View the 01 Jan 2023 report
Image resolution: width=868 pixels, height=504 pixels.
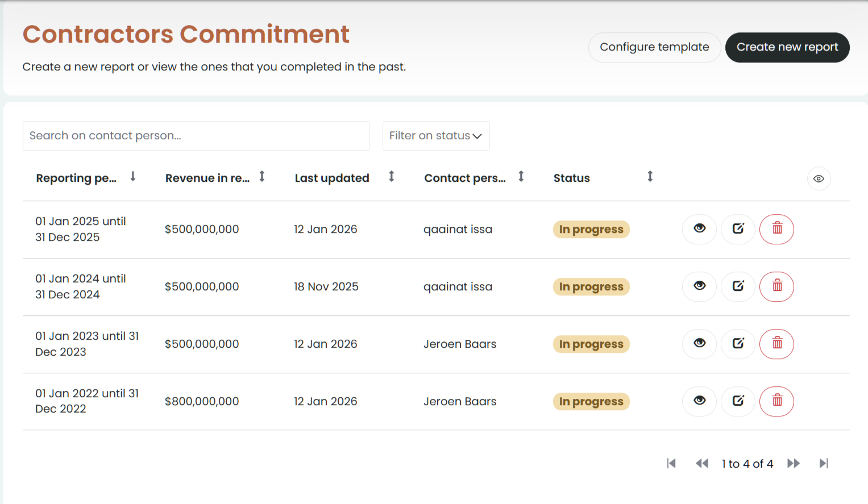click(x=699, y=344)
